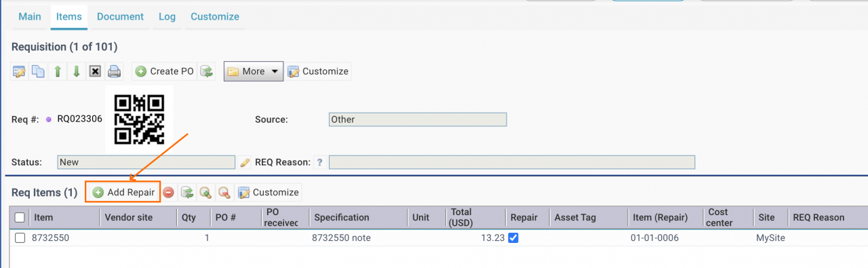This screenshot has height=268, width=868.
Task: Click the Add Repair button
Action: (123, 193)
